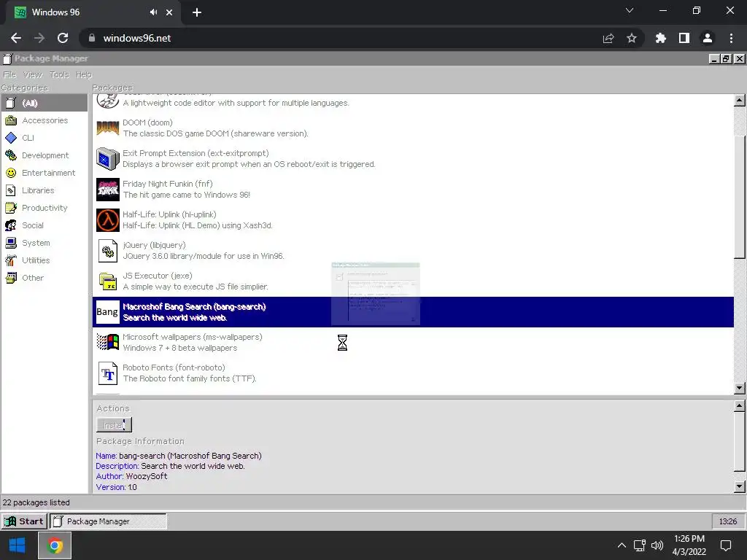Click the Productivity notepad icon
This screenshot has width=747, height=560.
pyautogui.click(x=11, y=208)
